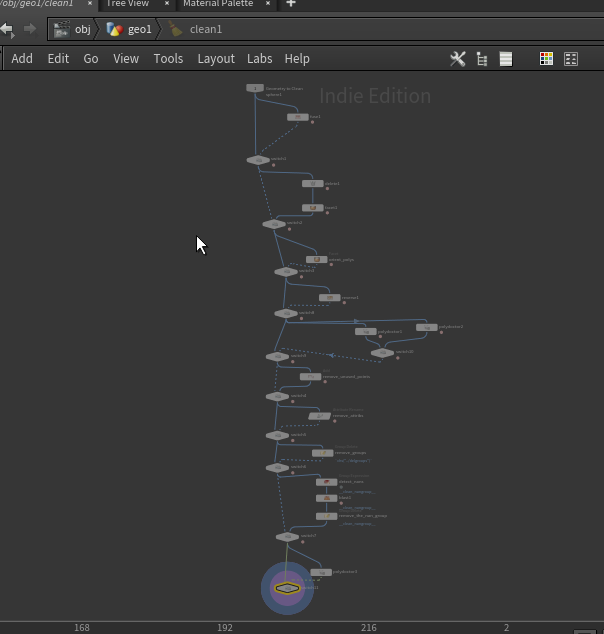The width and height of the screenshot is (604, 634).
Task: Switch to list mode view icon
Action: click(x=506, y=59)
